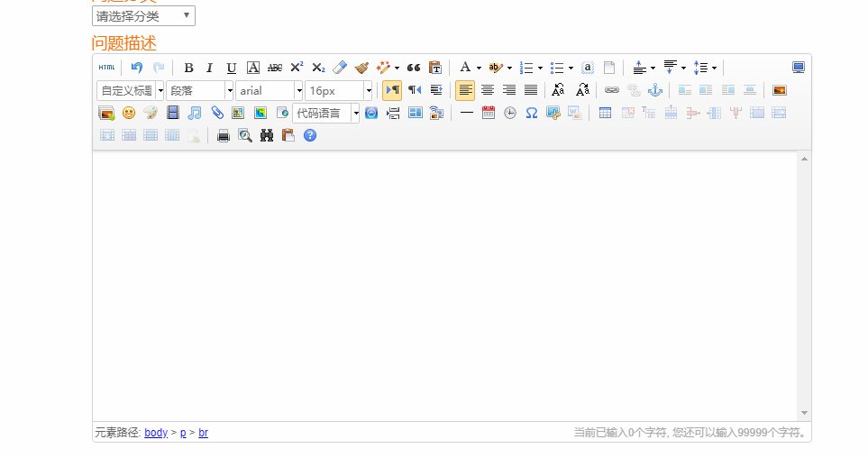This screenshot has width=868, height=458.
Task: Expand the arial font family dropdown
Action: click(x=269, y=91)
